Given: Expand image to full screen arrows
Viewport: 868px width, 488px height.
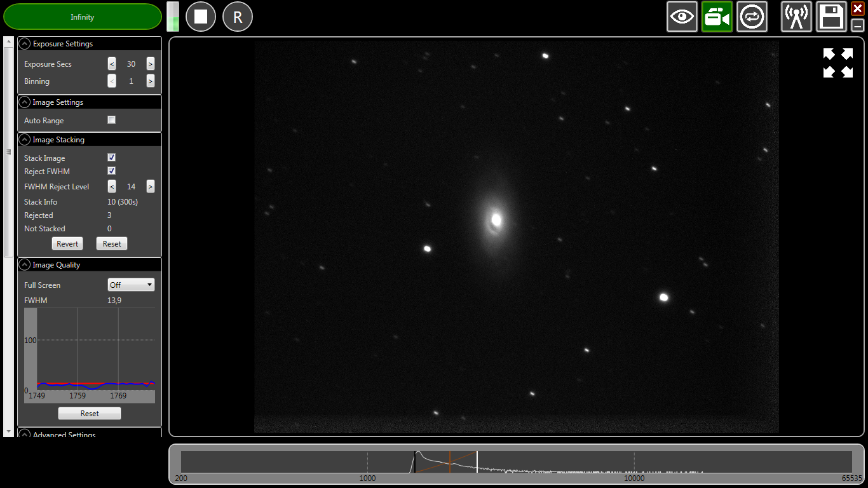Looking at the screenshot, I should [x=837, y=63].
